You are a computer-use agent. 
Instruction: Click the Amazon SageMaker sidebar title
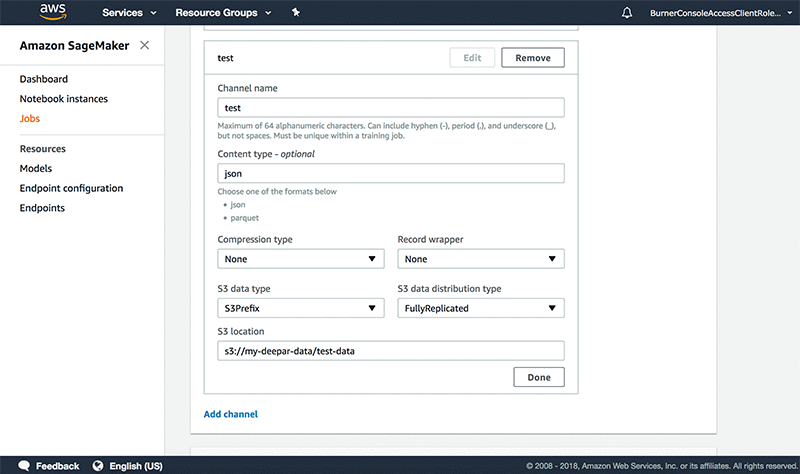pyautogui.click(x=74, y=46)
